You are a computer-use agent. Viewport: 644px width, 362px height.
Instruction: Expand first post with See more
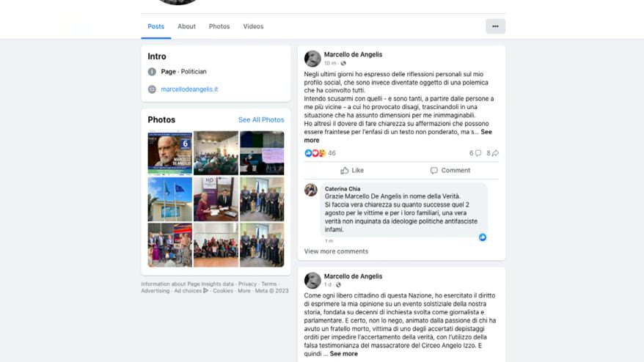click(x=398, y=136)
